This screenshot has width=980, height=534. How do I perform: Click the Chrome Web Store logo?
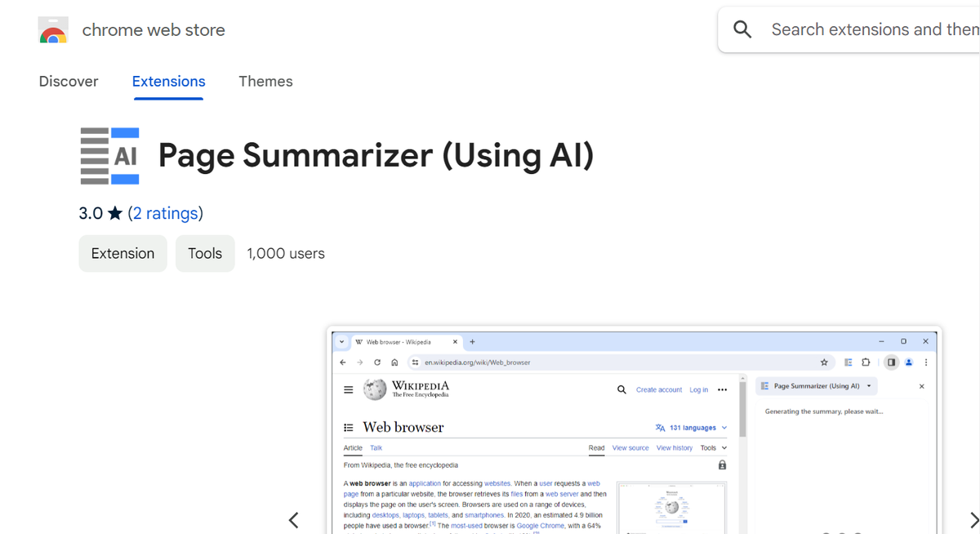coord(52,29)
